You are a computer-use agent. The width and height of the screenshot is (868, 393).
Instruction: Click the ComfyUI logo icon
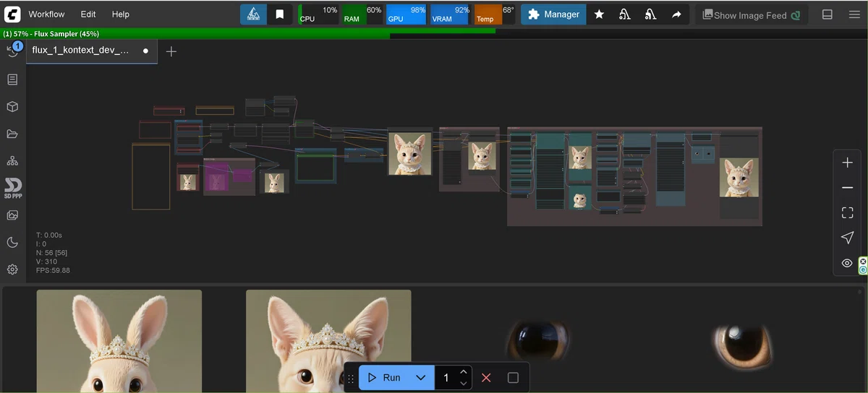point(12,14)
